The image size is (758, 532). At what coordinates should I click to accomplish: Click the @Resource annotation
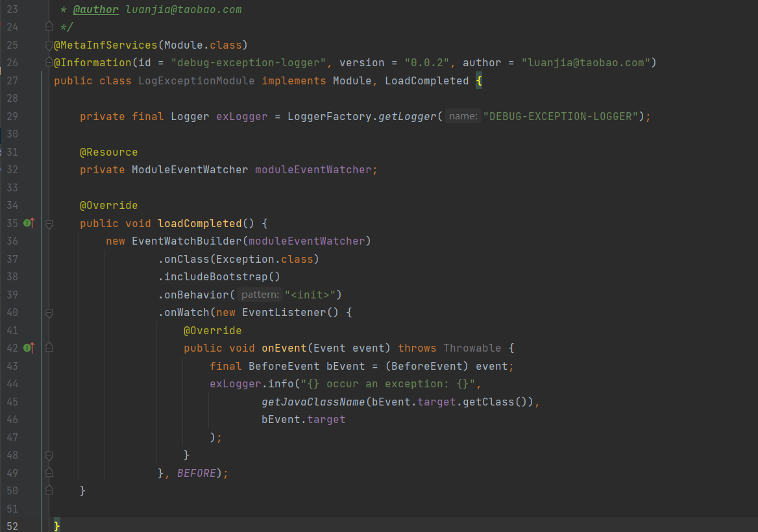pos(108,152)
